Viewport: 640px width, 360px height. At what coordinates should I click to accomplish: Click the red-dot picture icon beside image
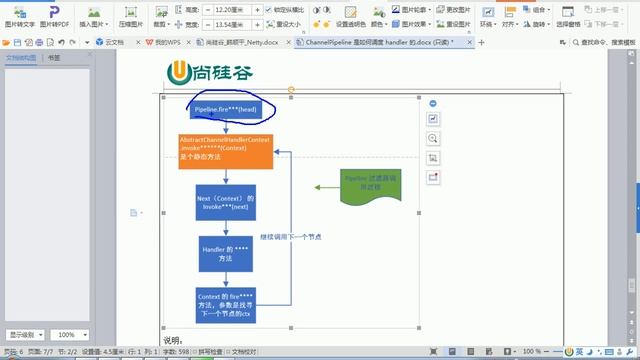(x=433, y=178)
